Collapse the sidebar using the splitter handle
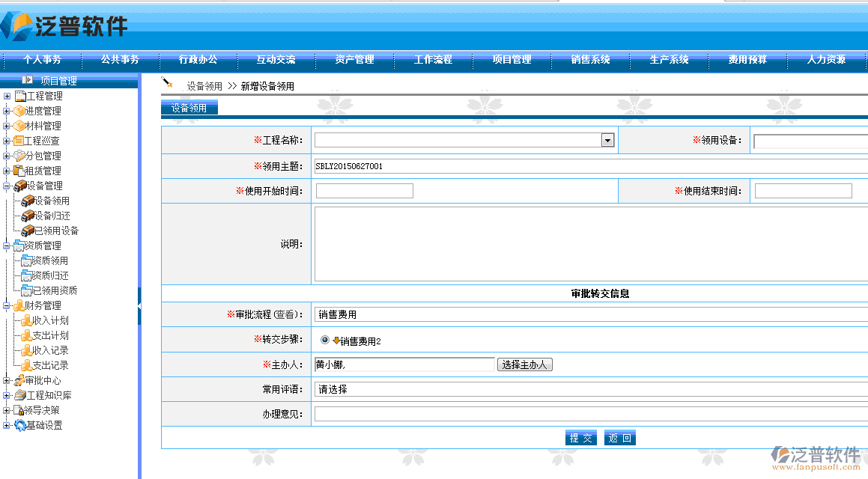868x479 pixels. click(x=139, y=306)
